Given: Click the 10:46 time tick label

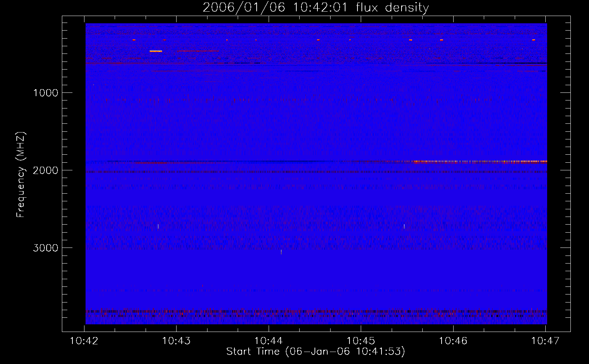Looking at the screenshot, I should [x=453, y=341].
